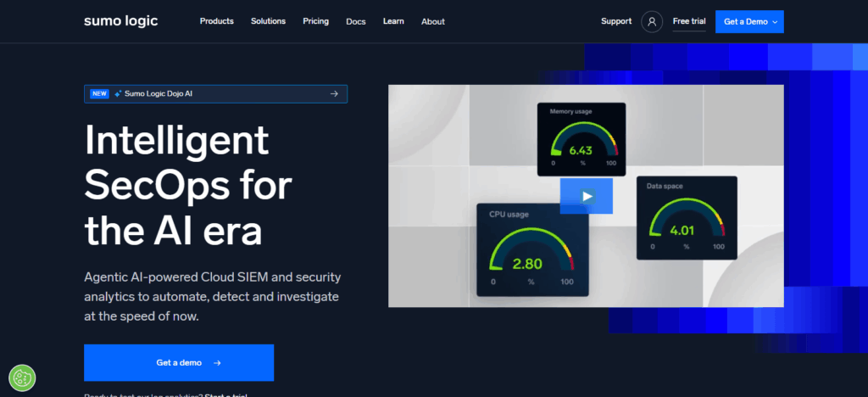This screenshot has height=397, width=868.
Task: Open the Products menu
Action: point(216,21)
